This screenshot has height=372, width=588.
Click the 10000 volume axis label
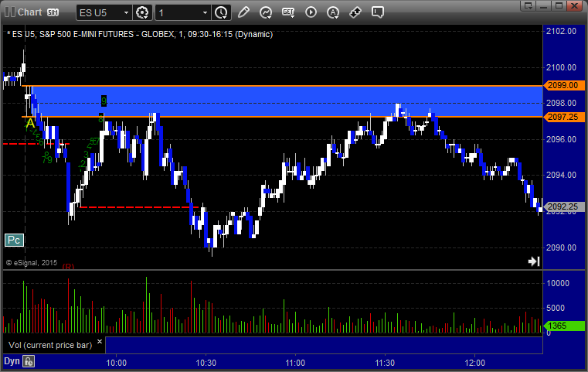[558, 283]
